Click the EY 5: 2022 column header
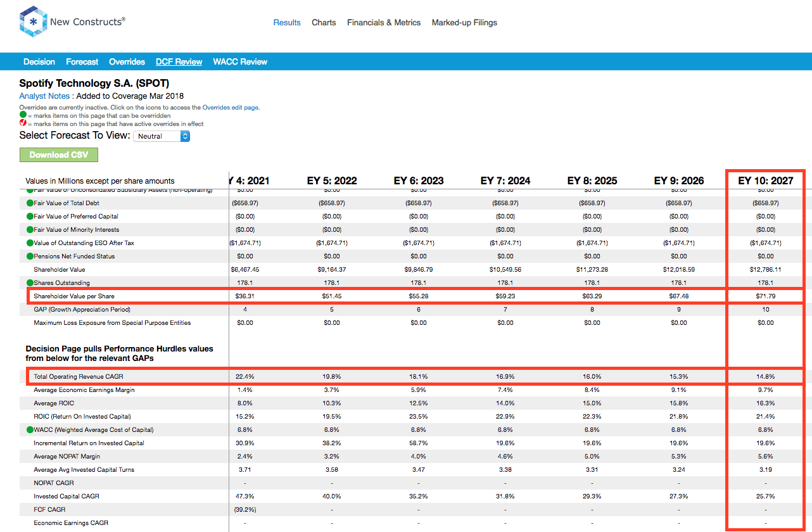The height and width of the screenshot is (532, 812). point(332,180)
